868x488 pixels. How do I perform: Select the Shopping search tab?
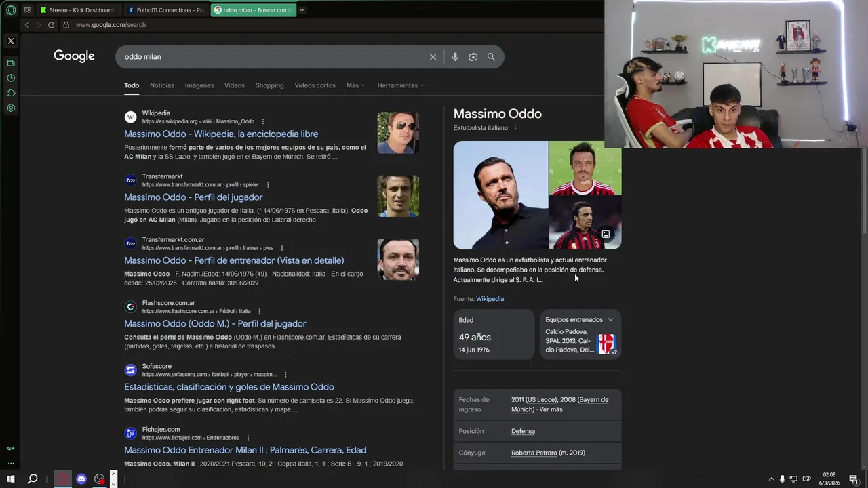click(x=270, y=85)
